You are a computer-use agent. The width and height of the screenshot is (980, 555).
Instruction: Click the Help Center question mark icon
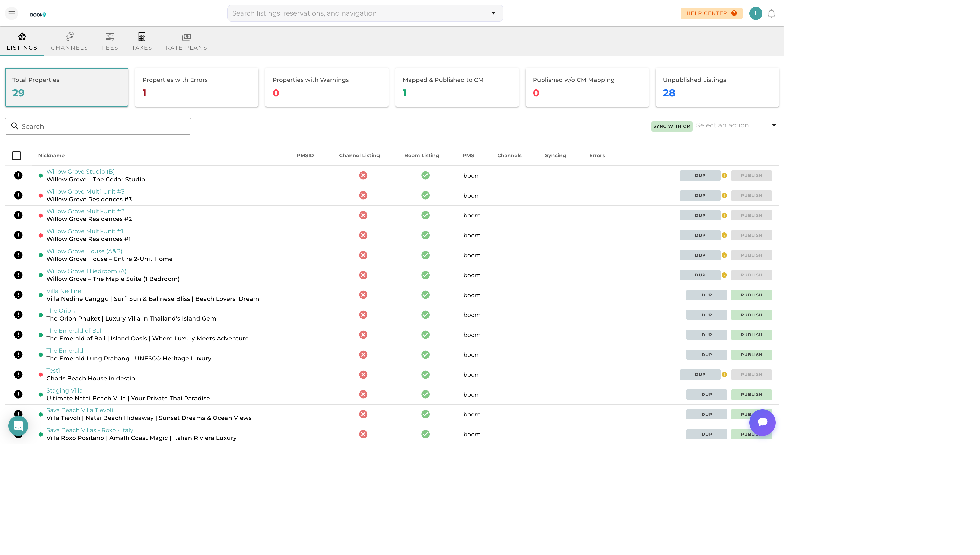pos(734,13)
